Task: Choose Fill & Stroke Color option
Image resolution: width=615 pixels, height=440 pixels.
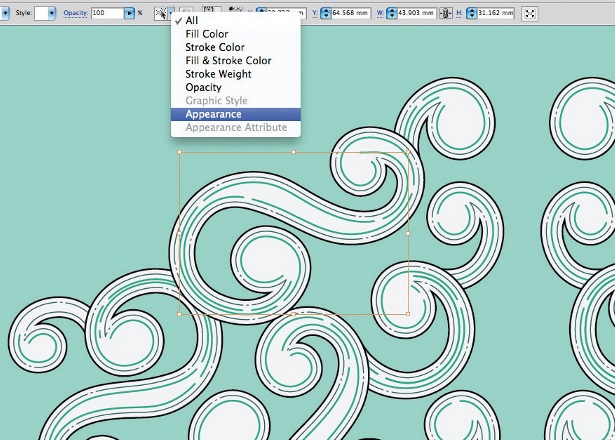Action: coord(228,61)
